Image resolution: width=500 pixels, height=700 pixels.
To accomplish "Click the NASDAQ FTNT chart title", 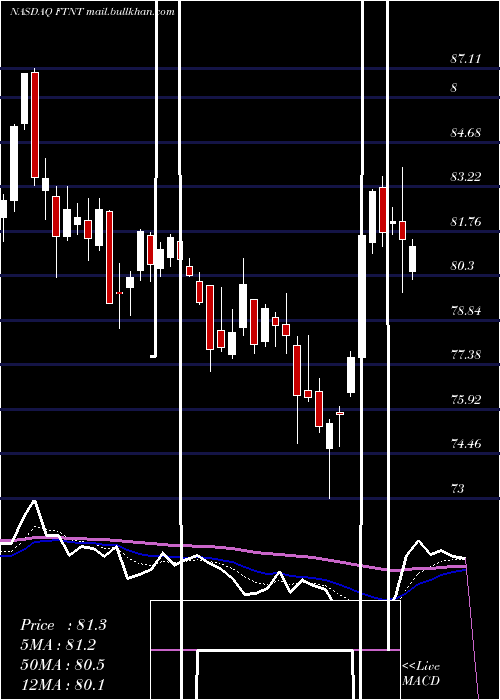I will (92, 12).
